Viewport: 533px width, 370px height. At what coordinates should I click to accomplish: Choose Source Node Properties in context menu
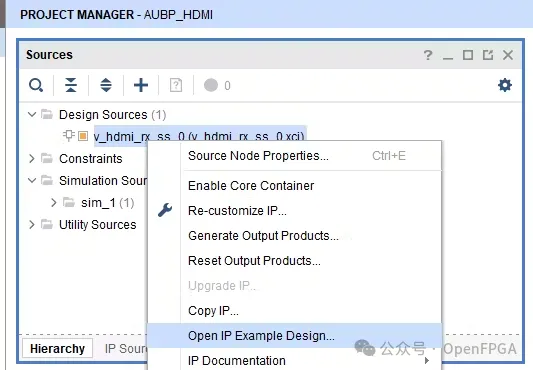pos(295,156)
